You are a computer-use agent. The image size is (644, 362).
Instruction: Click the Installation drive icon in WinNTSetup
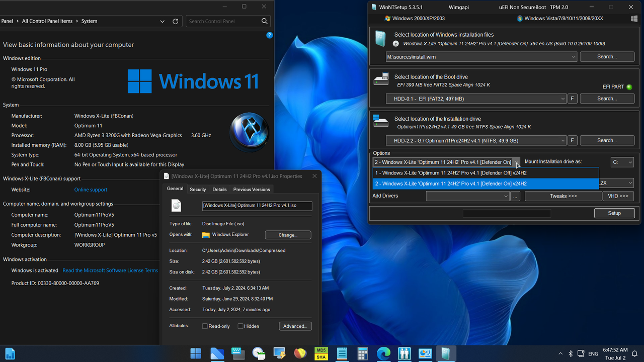coord(380,121)
